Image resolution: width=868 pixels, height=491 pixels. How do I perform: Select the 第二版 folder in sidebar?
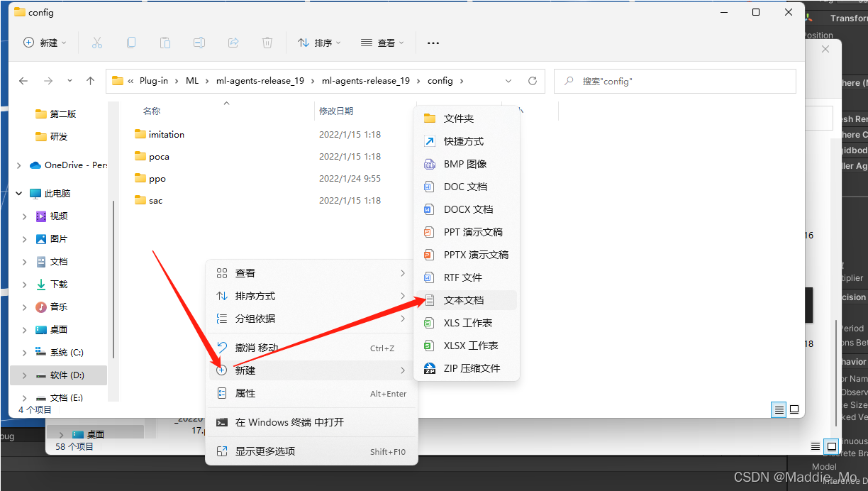click(x=56, y=114)
